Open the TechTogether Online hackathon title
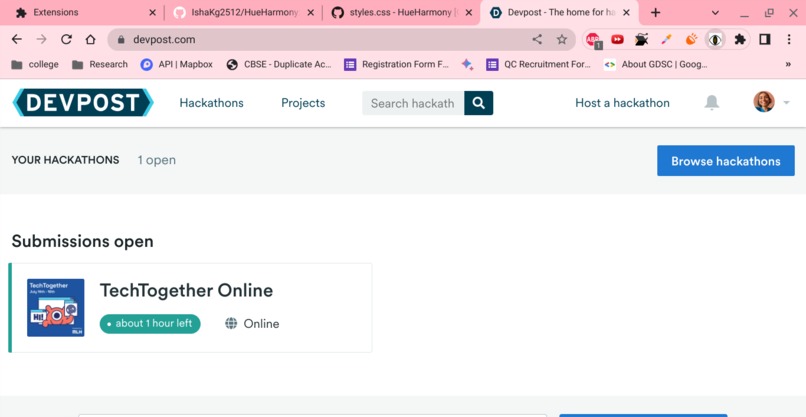The image size is (806, 417). pos(186,291)
